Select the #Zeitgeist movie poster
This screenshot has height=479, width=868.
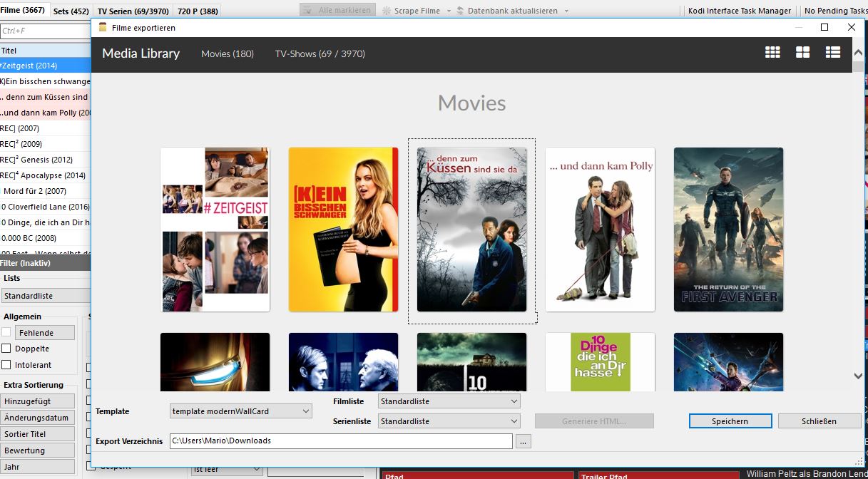215,230
